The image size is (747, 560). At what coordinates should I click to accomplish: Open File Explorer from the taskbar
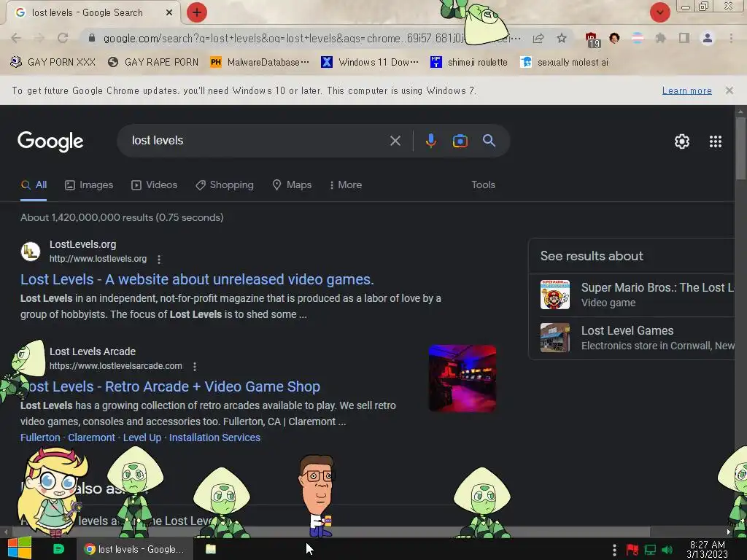[x=211, y=549]
